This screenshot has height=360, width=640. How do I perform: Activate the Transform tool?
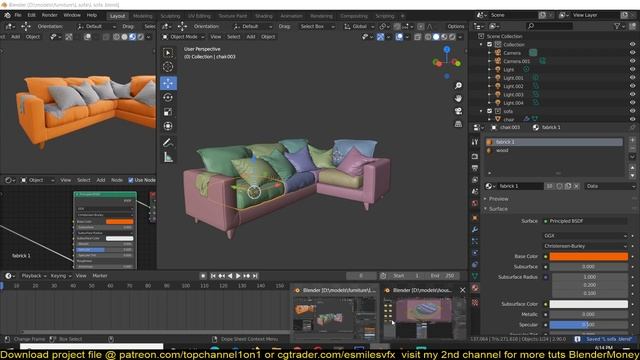point(168,126)
